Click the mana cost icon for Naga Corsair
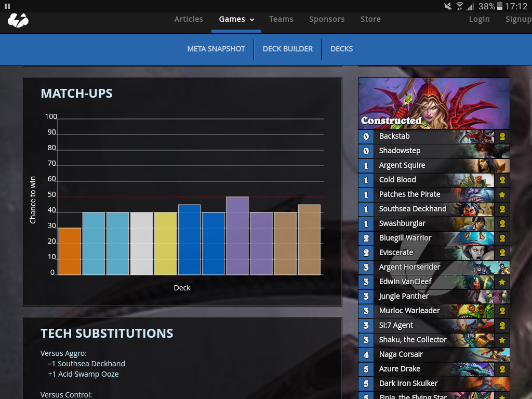This screenshot has height=399, width=532. (x=366, y=354)
